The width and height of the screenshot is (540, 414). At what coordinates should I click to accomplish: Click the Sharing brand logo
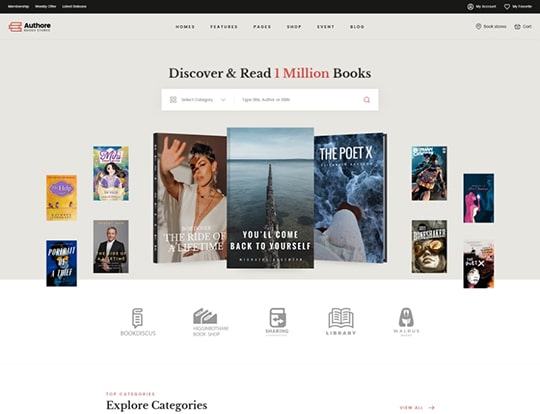(277, 321)
